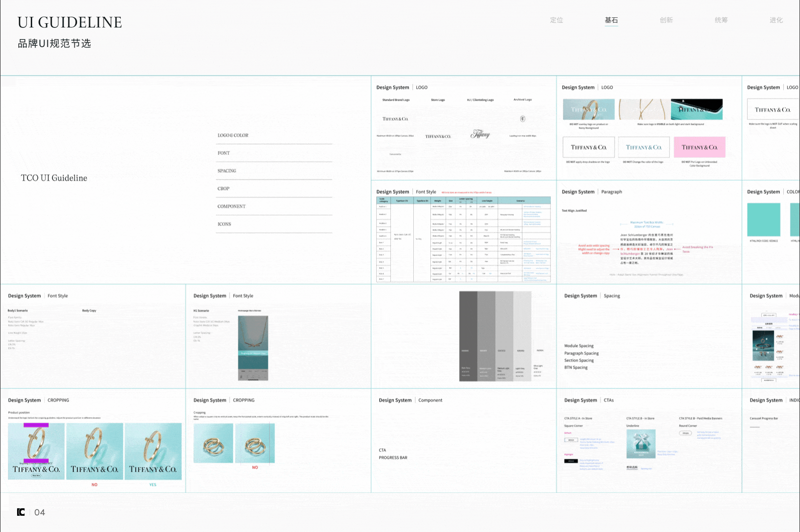Click the Tiffany script archival logo
The width and height of the screenshot is (800, 532).
click(480, 134)
